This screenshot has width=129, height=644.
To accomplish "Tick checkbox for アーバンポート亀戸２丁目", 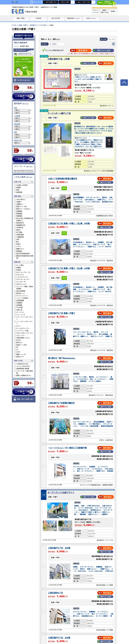I will [44, 116].
